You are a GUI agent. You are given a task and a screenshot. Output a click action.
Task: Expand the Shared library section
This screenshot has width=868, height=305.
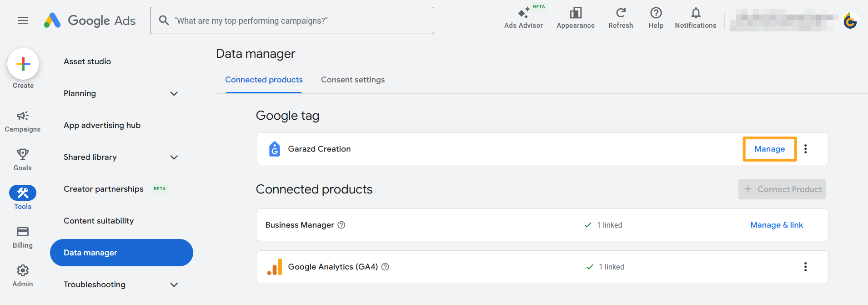coord(174,157)
